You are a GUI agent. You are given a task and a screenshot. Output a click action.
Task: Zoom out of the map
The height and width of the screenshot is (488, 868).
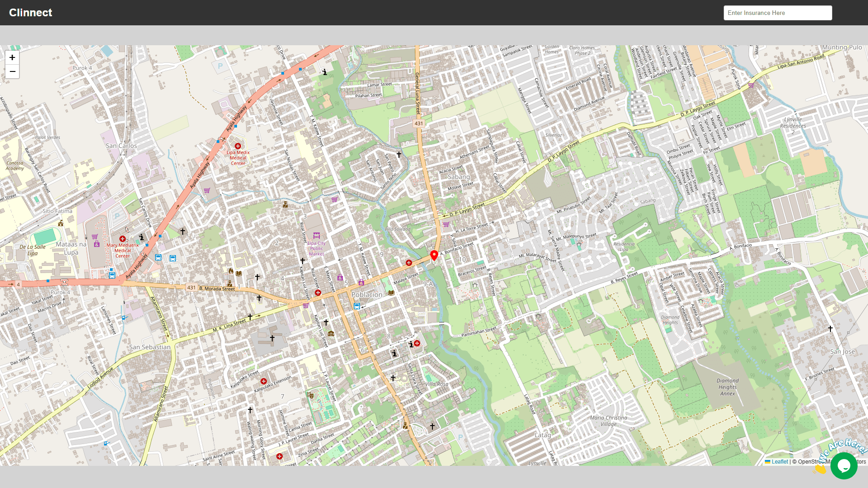12,71
